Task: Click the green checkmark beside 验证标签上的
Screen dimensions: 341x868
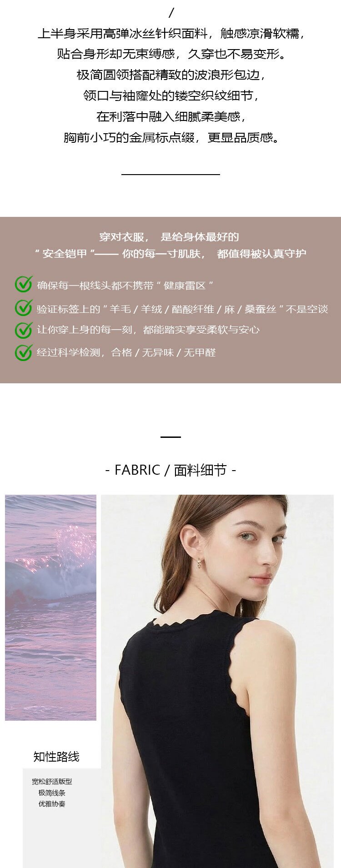Action: click(x=24, y=307)
